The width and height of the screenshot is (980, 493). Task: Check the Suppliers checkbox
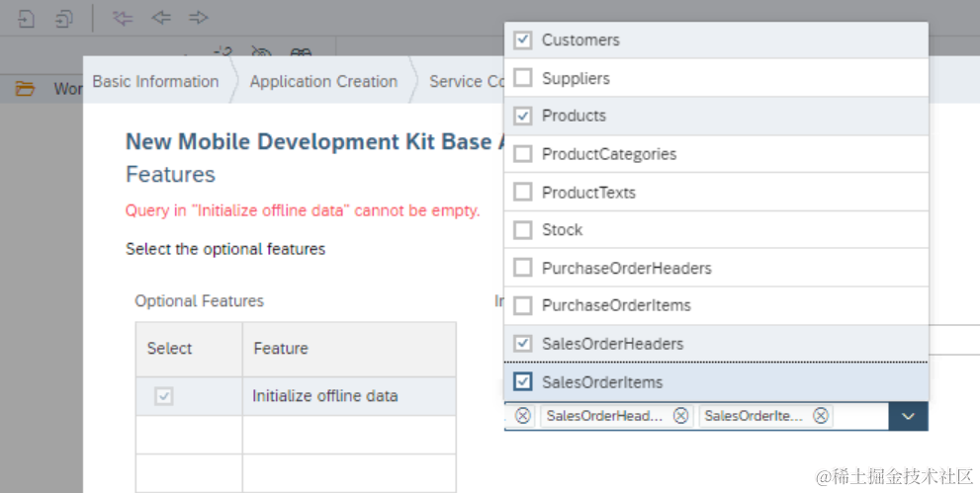(x=523, y=78)
